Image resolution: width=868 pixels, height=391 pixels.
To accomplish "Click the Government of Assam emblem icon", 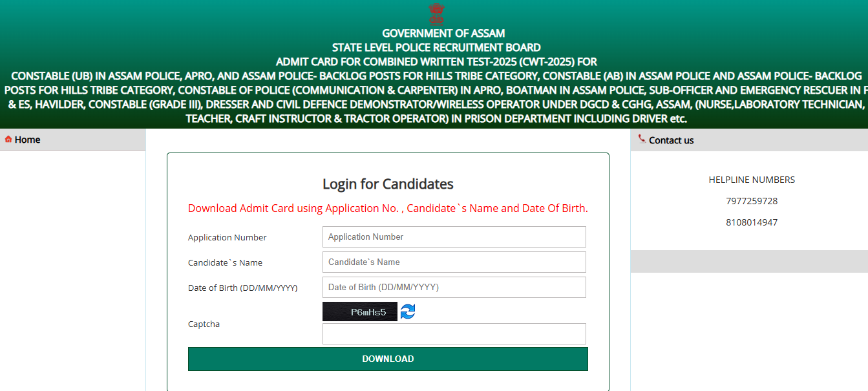I will coord(437,14).
